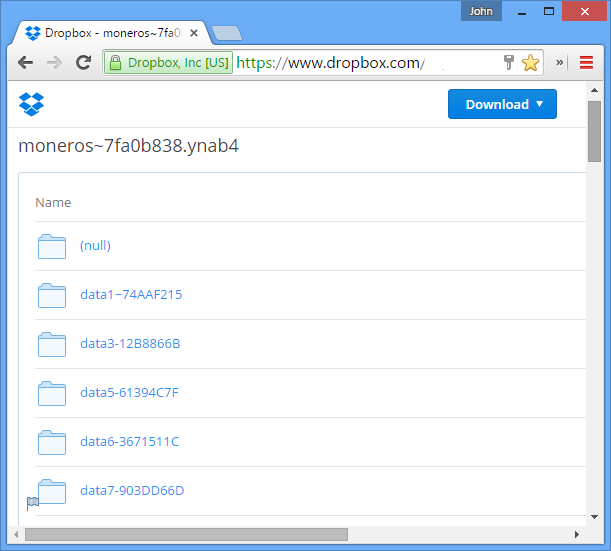Open the data1−74AAF215 folder link

click(x=131, y=294)
